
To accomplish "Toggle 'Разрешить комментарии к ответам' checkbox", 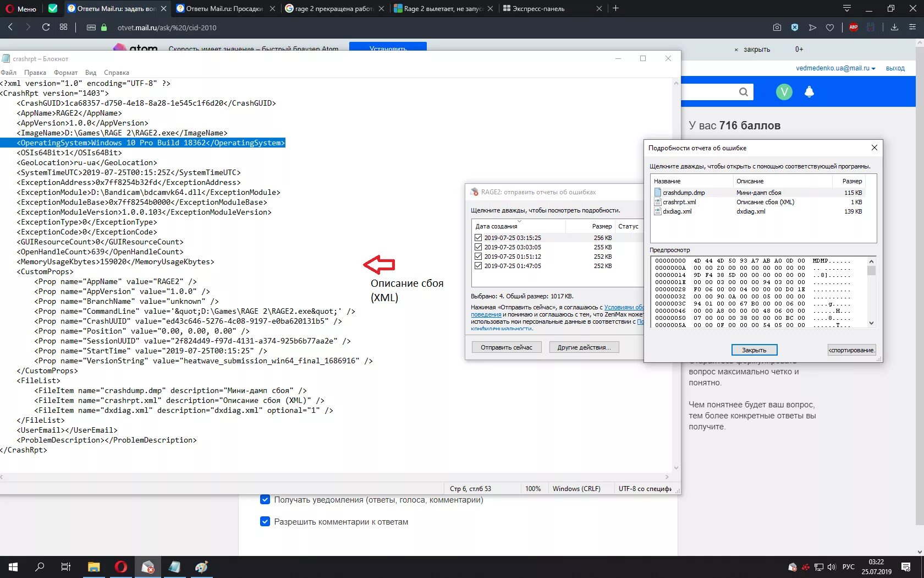I will (x=265, y=522).
